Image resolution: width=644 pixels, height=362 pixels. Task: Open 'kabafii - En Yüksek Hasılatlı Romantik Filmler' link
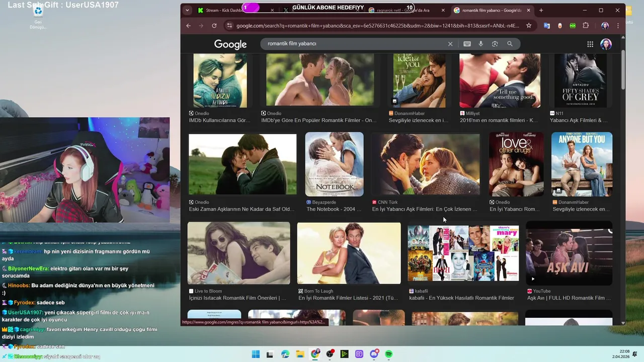tap(461, 298)
